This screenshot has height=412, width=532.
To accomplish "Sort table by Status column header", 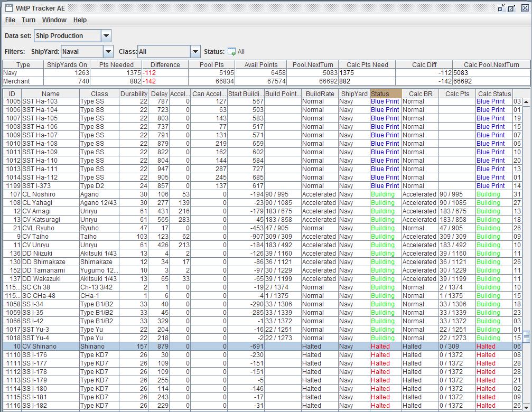I will 386,93.
